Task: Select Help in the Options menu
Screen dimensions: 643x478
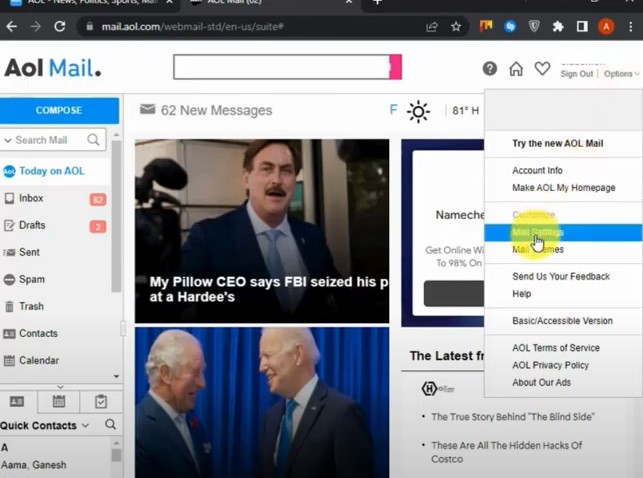Action: 522,294
